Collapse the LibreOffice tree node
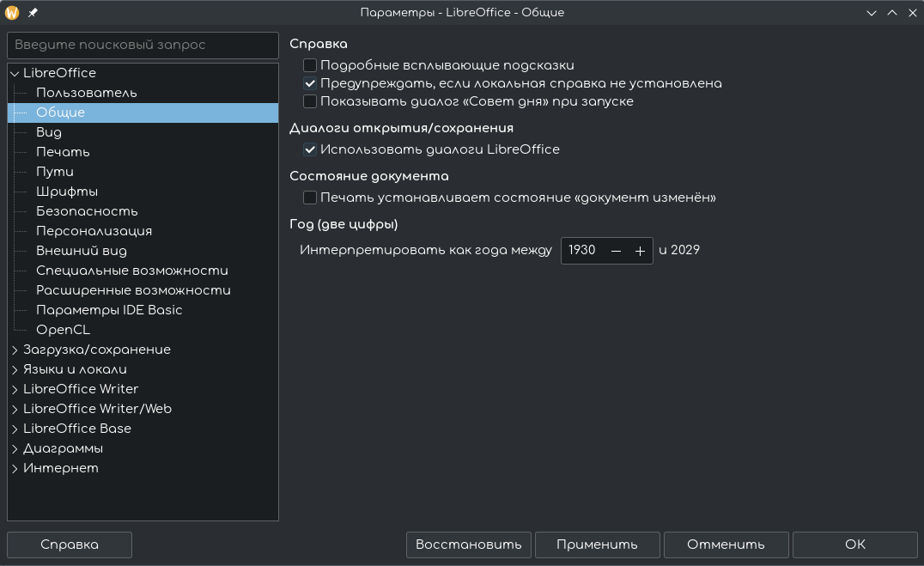Image resolution: width=924 pixels, height=566 pixels. [15, 73]
